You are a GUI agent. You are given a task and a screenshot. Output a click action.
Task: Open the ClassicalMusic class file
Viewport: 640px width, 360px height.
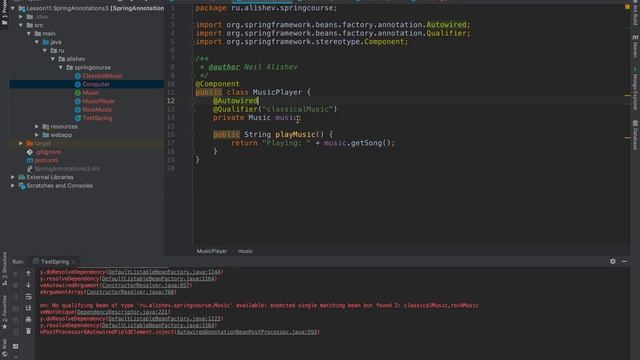click(102, 76)
